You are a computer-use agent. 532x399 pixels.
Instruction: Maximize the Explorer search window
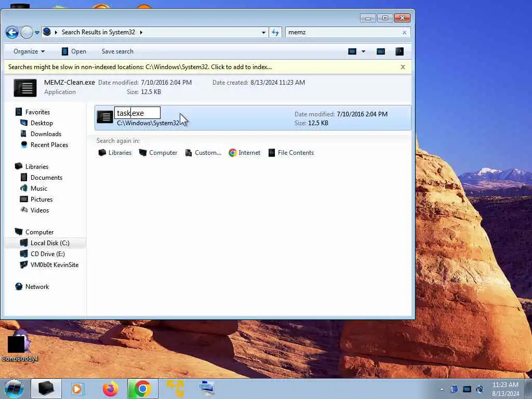pos(385,18)
